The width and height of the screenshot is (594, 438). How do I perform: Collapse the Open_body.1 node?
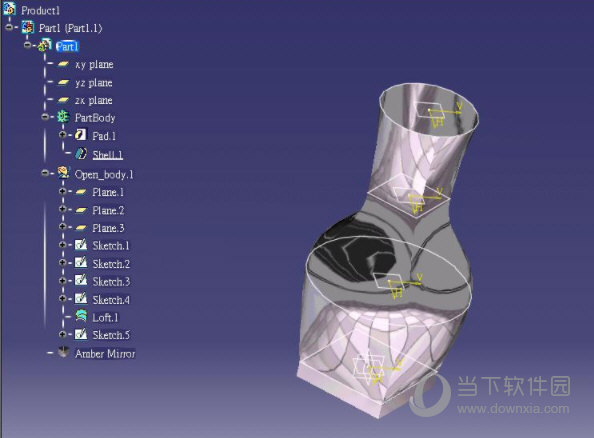click(45, 173)
